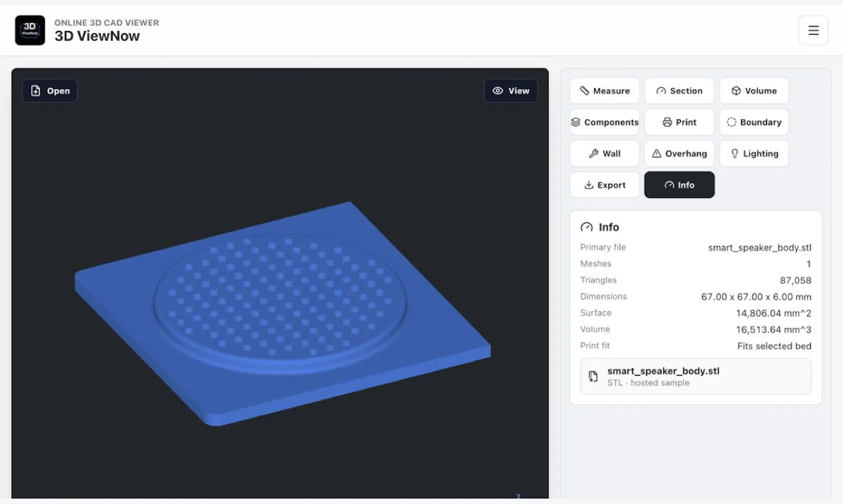
Task: Select the Surface value 14,806.04 mm^2
Action: pyautogui.click(x=773, y=313)
